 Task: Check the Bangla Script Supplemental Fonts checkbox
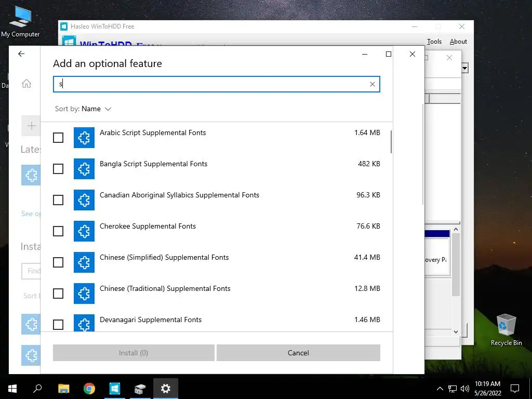click(58, 169)
